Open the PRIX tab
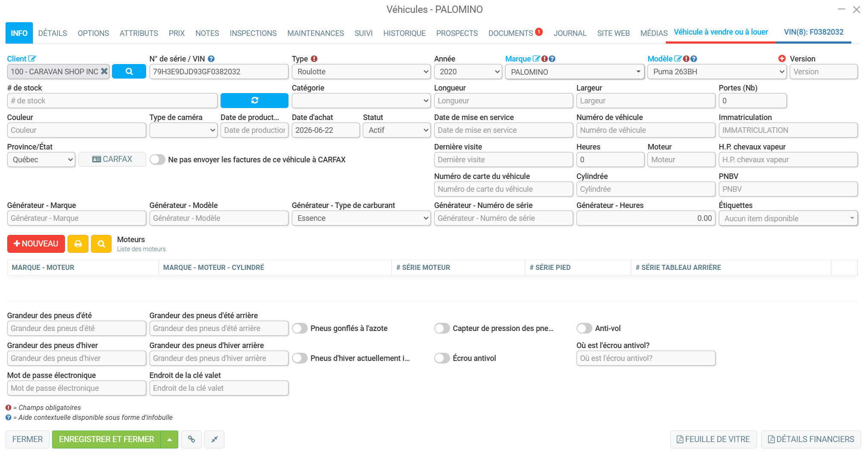 pos(177,33)
